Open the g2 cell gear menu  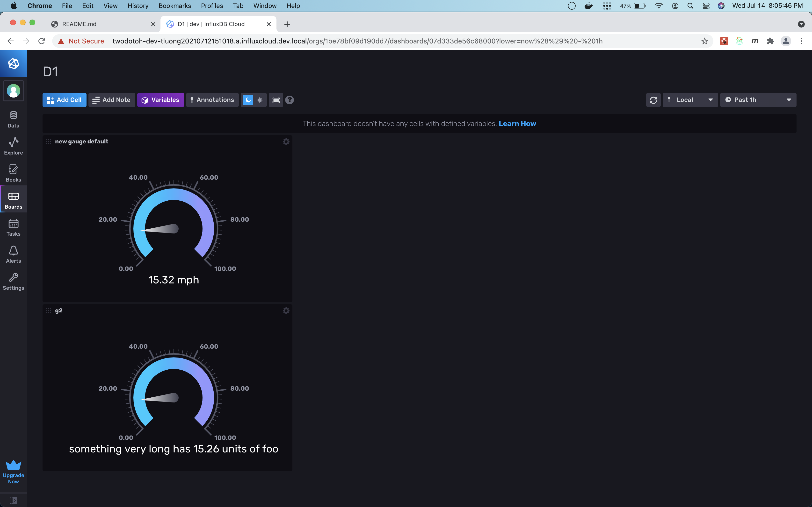(x=286, y=311)
